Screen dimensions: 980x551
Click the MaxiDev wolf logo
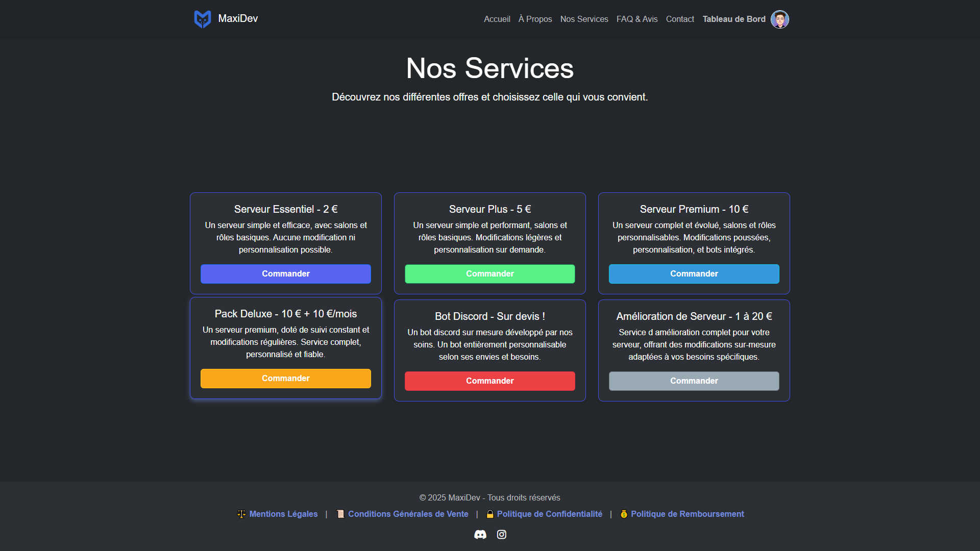click(x=202, y=19)
